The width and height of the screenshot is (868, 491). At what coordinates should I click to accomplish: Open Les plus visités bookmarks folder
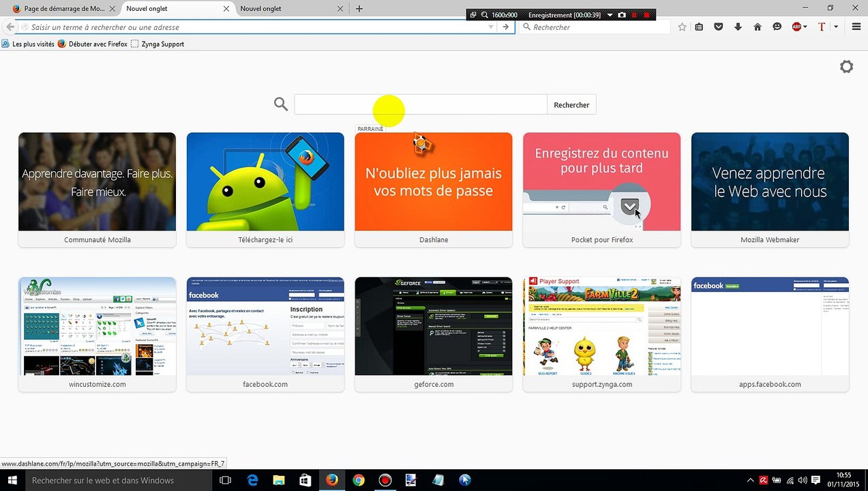[28, 44]
